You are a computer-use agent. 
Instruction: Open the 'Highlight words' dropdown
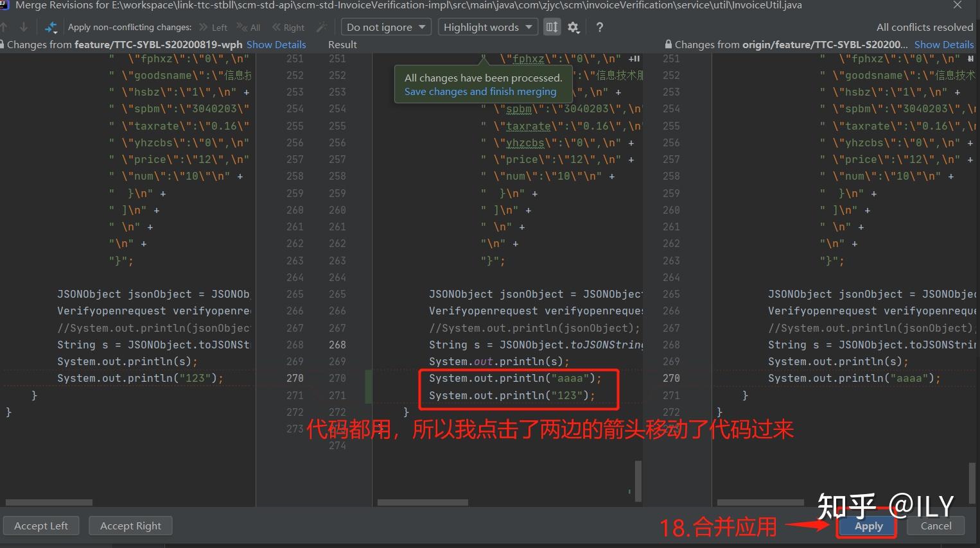pos(487,27)
